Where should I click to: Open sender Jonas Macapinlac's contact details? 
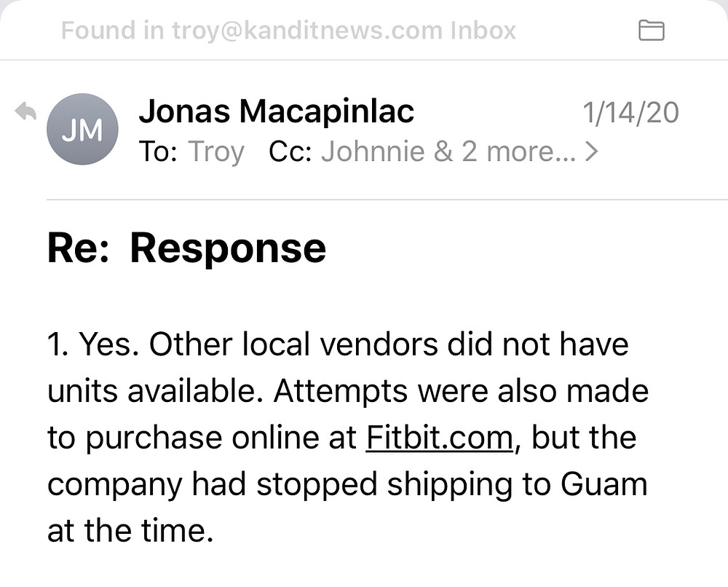[276, 111]
